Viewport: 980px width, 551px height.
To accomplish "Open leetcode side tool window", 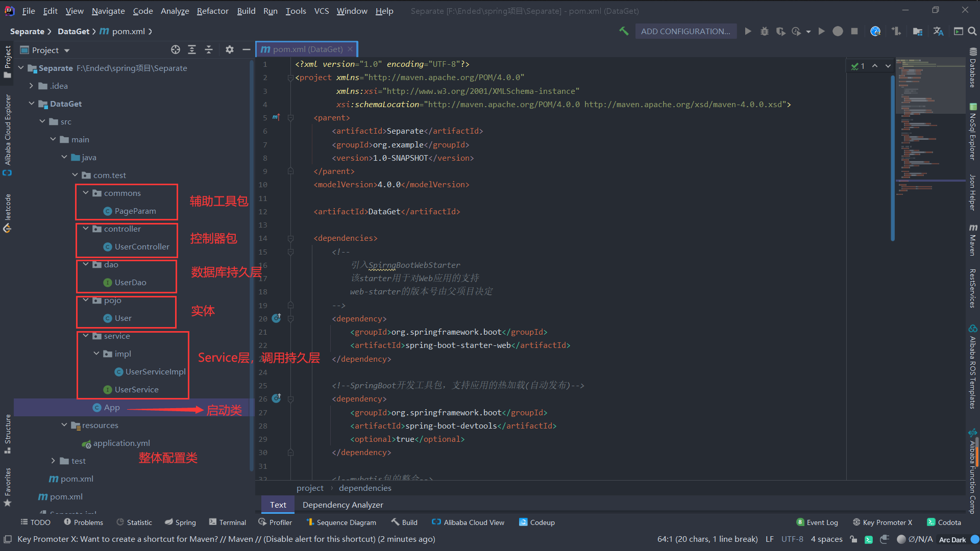I will [7, 213].
